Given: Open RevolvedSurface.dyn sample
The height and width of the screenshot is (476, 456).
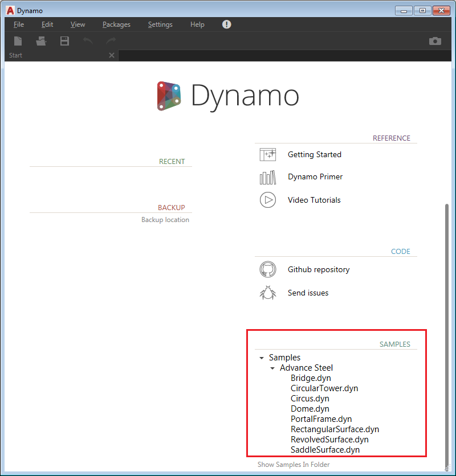Looking at the screenshot, I should pos(329,440).
